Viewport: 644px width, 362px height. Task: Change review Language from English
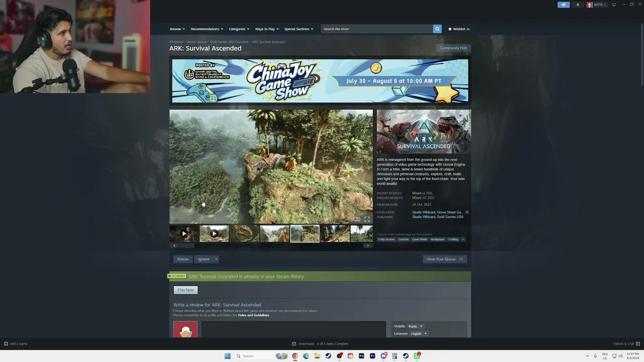418,333
